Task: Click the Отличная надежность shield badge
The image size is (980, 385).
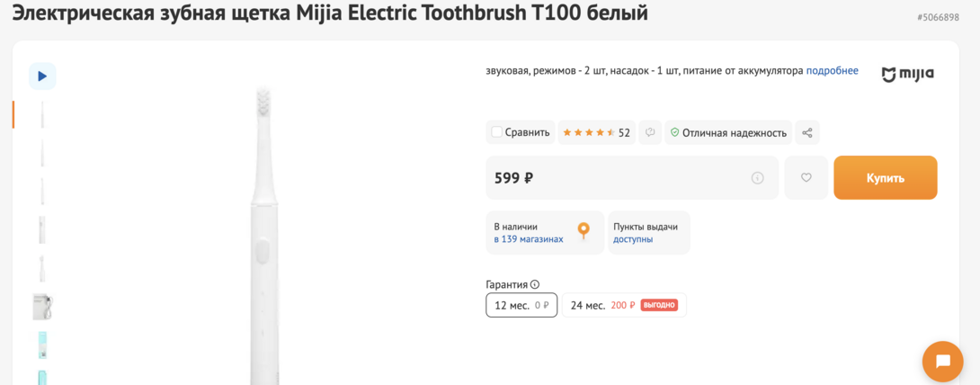Action: click(728, 132)
